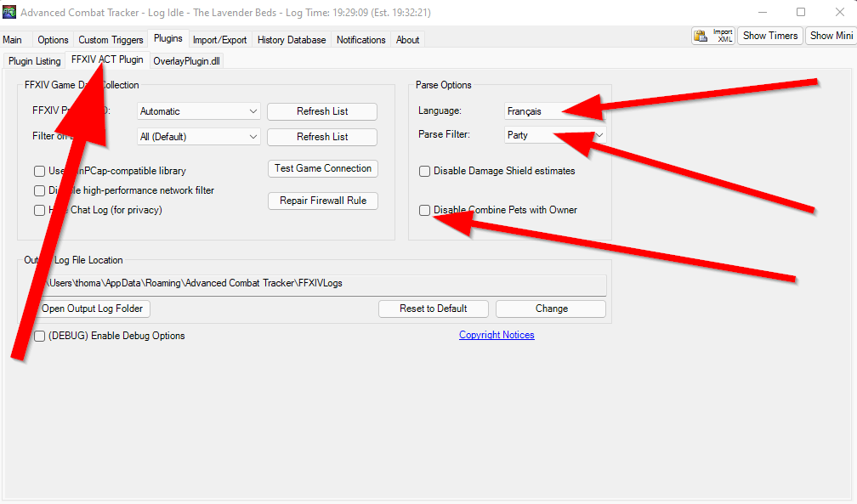
Task: Minimize the Advanced Combat Tracker window
Action: (763, 12)
